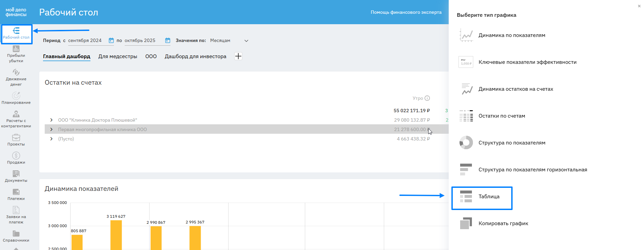Click amount 21 278 600.00 ₽
The width and height of the screenshot is (644, 250).
(x=412, y=129)
